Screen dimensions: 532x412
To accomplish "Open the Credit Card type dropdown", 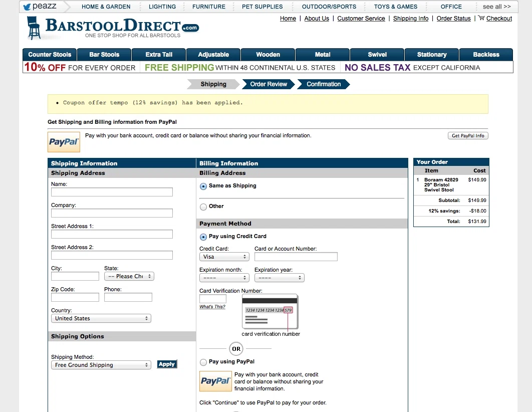I will click(224, 257).
